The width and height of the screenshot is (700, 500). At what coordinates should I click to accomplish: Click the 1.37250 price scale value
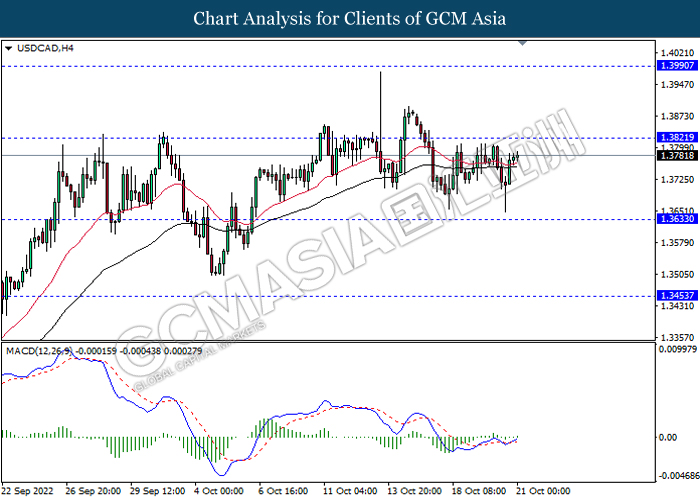coord(678,180)
